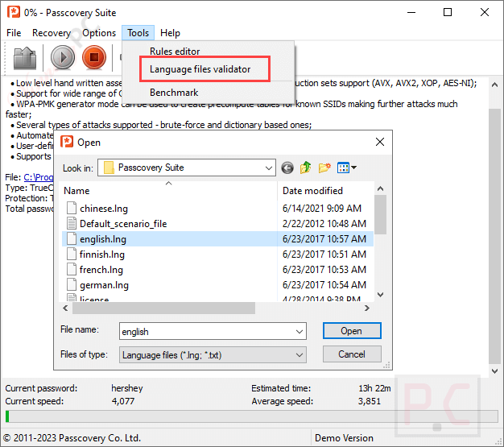Click file list scroll left arrow
This screenshot has width=504, height=447.
pyautogui.click(x=65, y=308)
